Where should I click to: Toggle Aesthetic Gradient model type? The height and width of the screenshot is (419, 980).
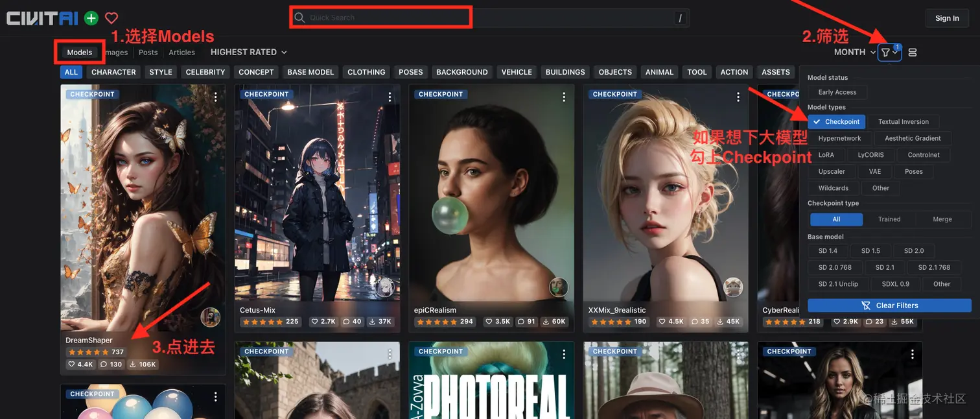point(913,138)
